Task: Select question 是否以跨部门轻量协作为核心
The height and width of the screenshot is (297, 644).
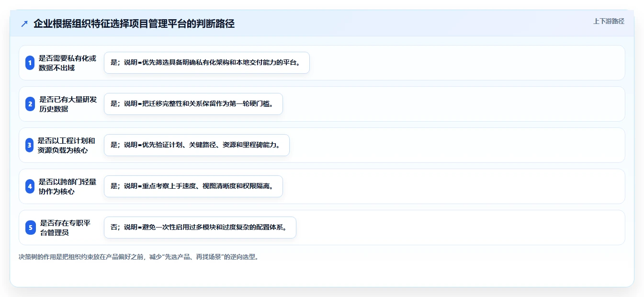Action: [68, 186]
